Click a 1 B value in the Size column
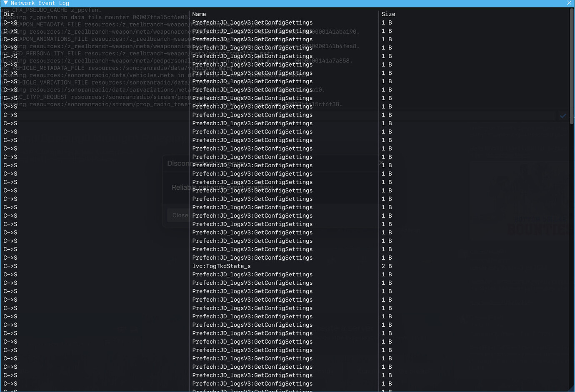The image size is (575, 392). (x=386, y=22)
